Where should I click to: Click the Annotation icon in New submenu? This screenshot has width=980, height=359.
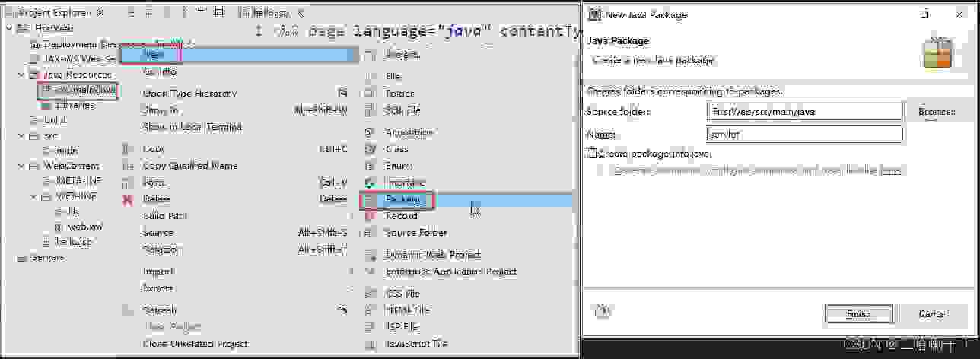370,132
